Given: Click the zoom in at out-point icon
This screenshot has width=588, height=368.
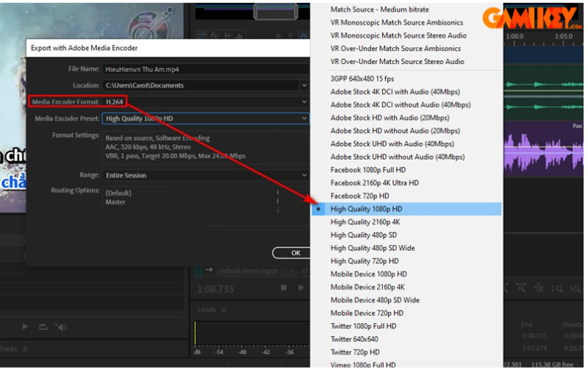Looking at the screenshot, I should (576, 289).
